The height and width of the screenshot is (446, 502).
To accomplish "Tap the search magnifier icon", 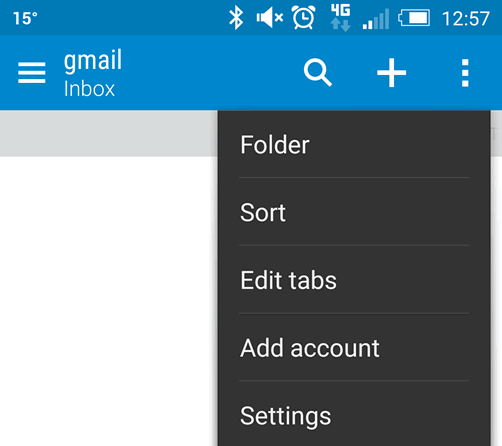I will point(318,72).
